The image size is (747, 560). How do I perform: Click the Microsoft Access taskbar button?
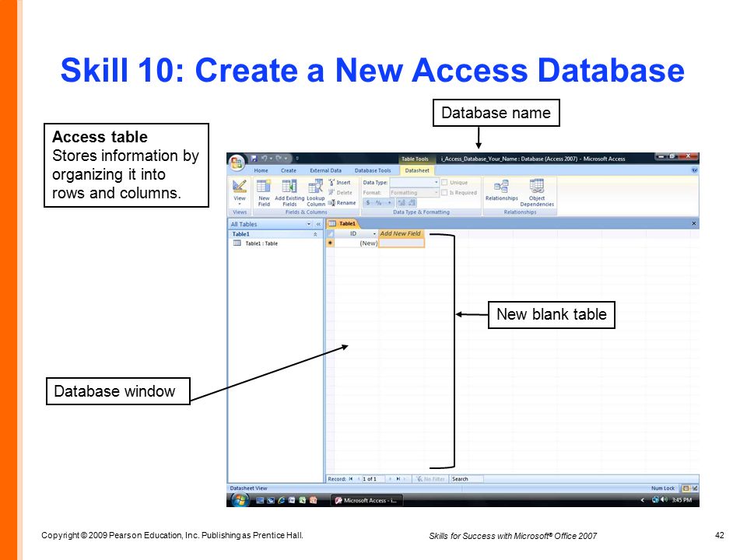(366, 500)
